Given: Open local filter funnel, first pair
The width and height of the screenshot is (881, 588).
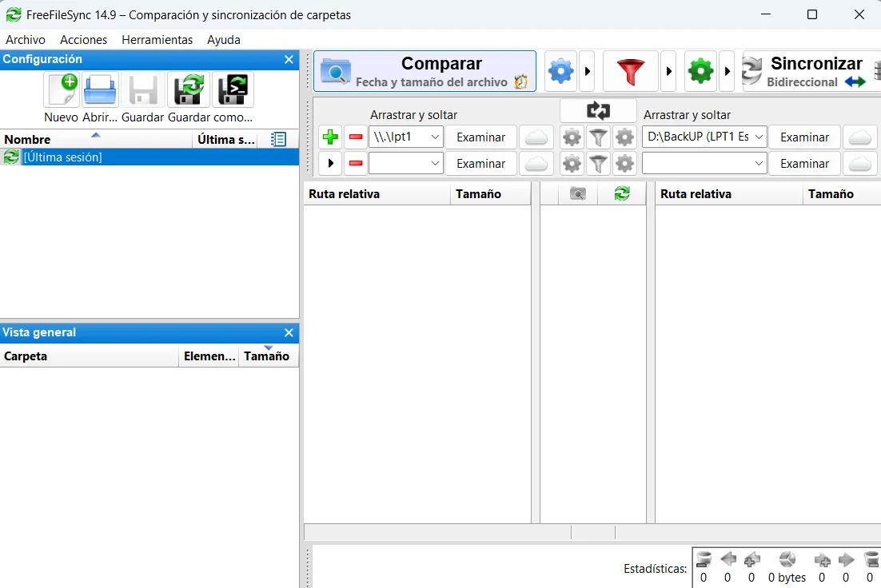Looking at the screenshot, I should pyautogui.click(x=598, y=137).
